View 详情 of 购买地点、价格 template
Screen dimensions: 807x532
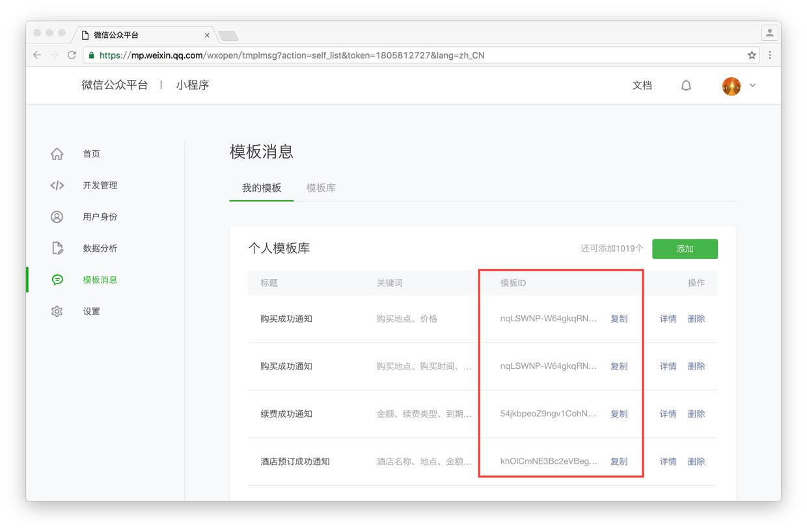point(668,319)
